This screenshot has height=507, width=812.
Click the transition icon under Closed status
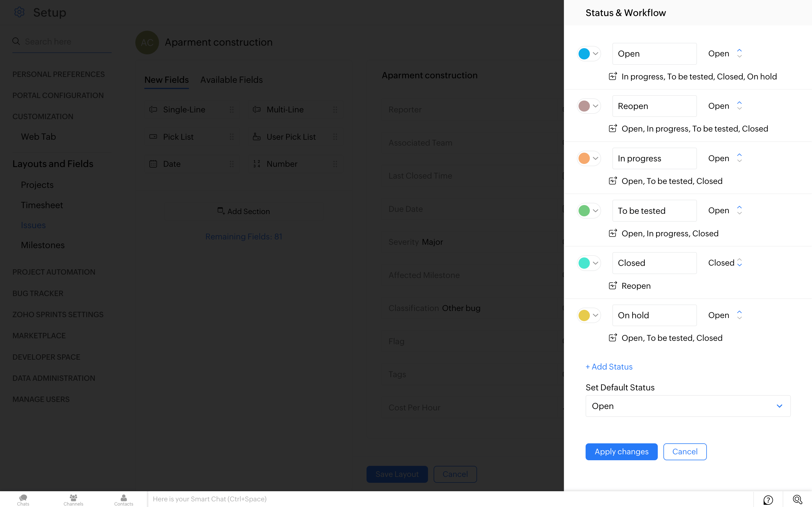click(x=613, y=286)
